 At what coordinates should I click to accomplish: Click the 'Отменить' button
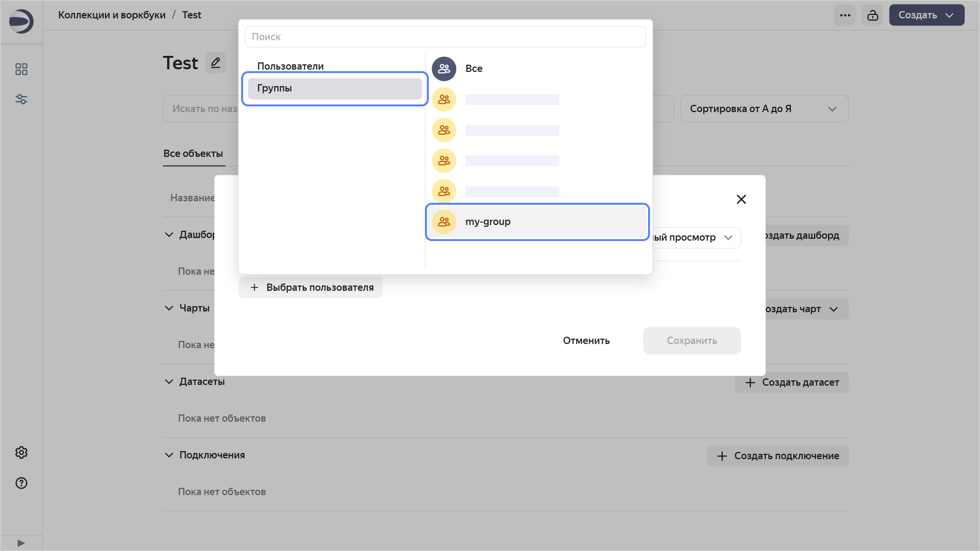(586, 341)
